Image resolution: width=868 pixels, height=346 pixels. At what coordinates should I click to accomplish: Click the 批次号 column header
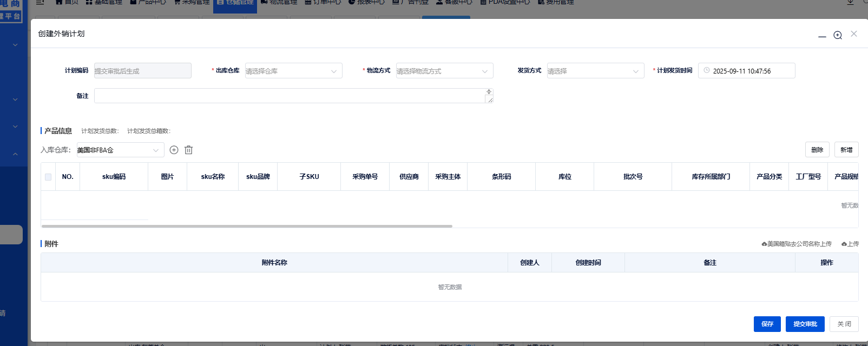633,177
